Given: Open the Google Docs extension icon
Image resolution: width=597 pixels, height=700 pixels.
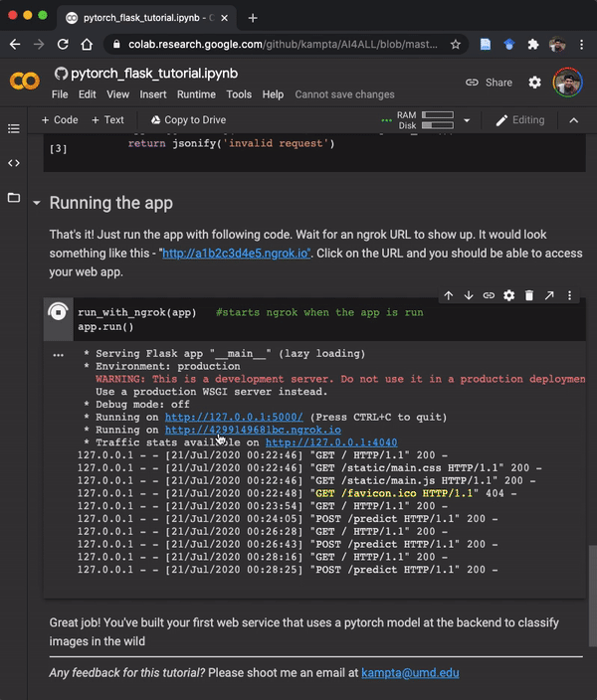Looking at the screenshot, I should click(x=486, y=44).
